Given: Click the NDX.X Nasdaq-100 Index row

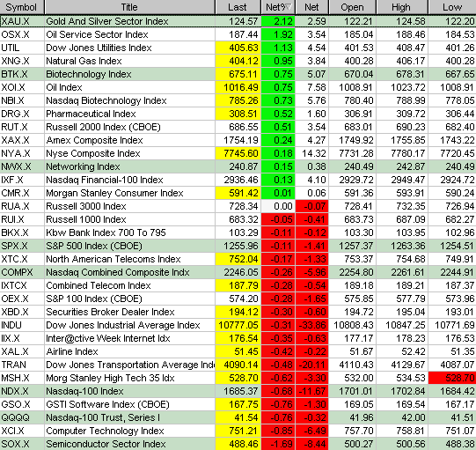Looking at the screenshot, I should tap(238, 391).
